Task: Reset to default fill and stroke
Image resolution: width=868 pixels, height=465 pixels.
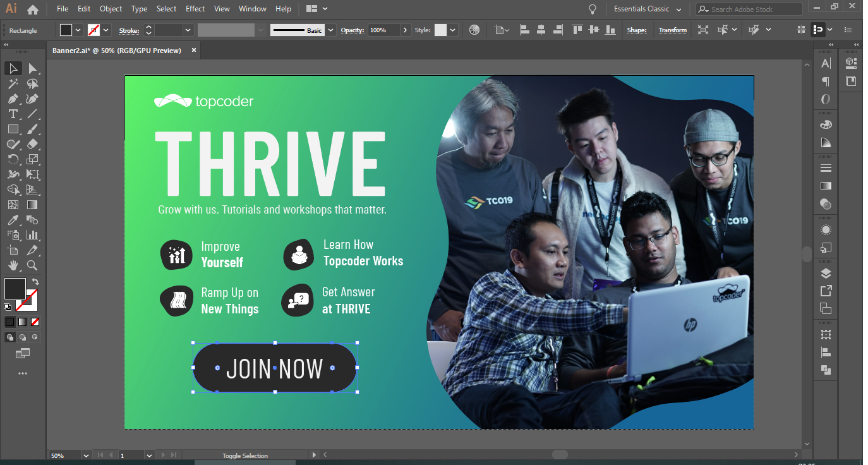Action: coord(8,307)
